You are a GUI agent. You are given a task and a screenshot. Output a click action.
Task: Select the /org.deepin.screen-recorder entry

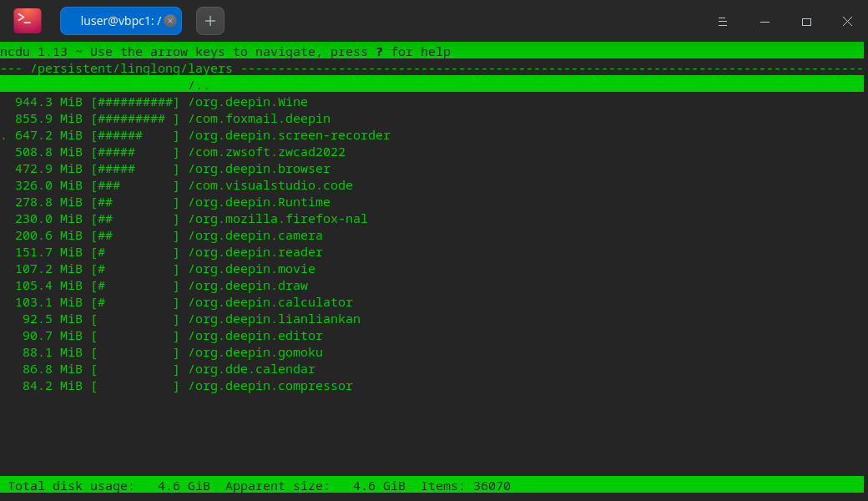pyautogui.click(x=290, y=135)
